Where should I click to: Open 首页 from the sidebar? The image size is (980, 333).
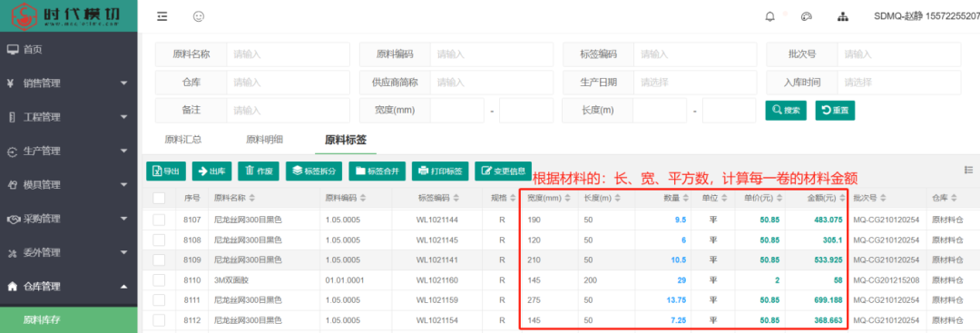coord(69,49)
